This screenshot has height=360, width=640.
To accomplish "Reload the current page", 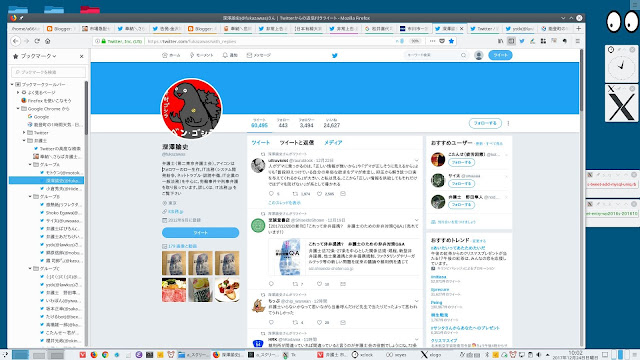I will (37, 41).
